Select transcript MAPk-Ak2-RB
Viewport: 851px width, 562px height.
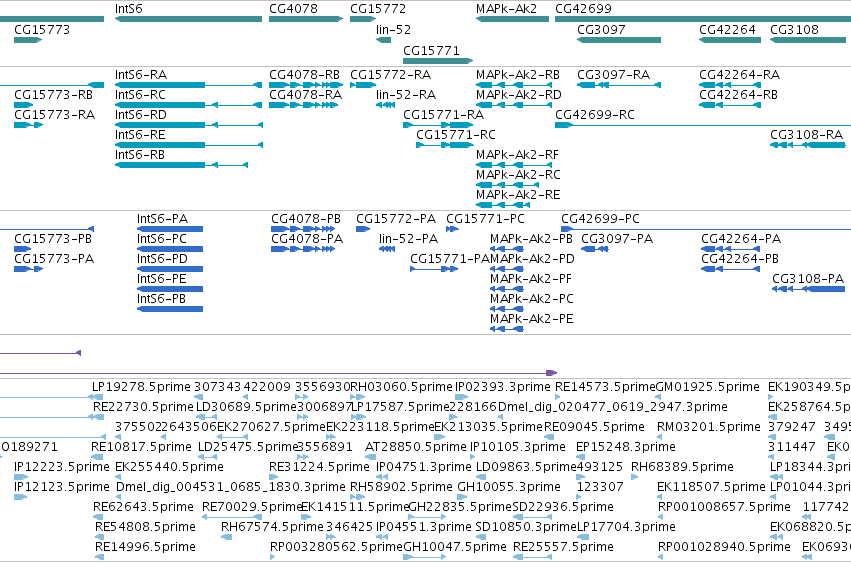tap(513, 85)
